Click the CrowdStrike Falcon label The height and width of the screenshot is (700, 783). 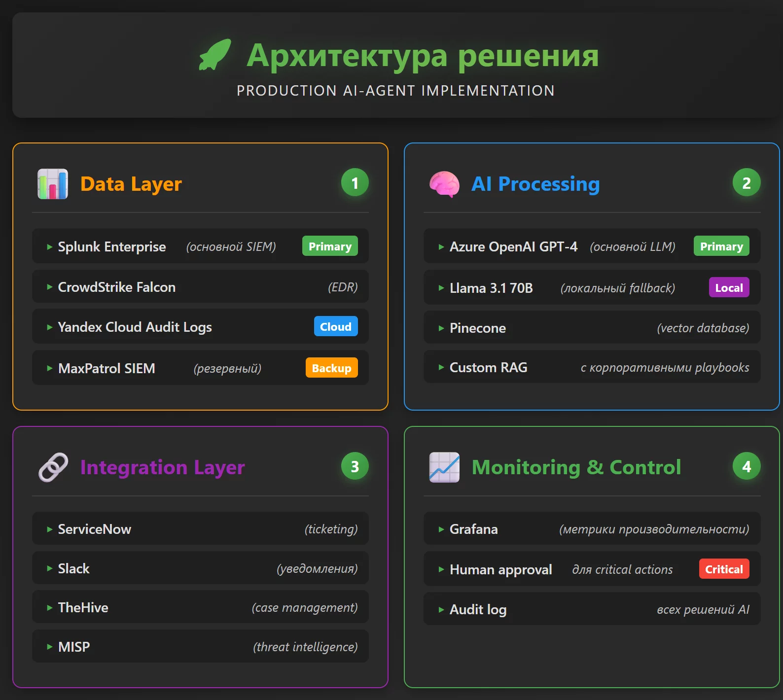click(x=117, y=287)
